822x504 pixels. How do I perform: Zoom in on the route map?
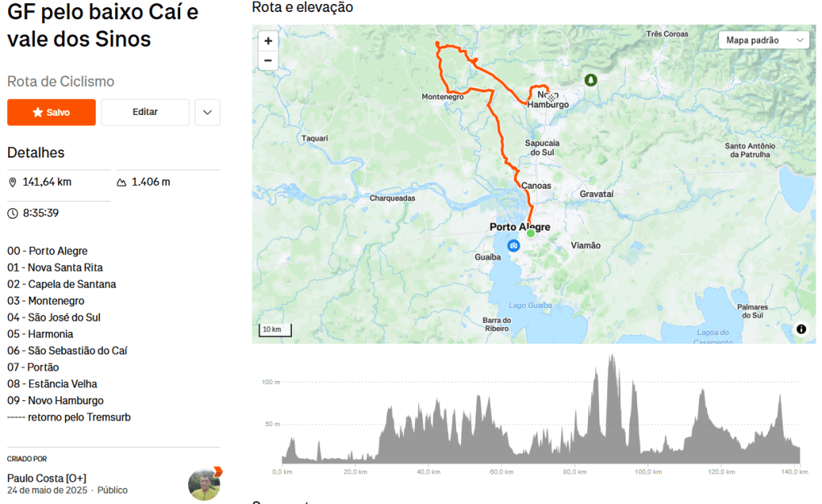coord(268,41)
